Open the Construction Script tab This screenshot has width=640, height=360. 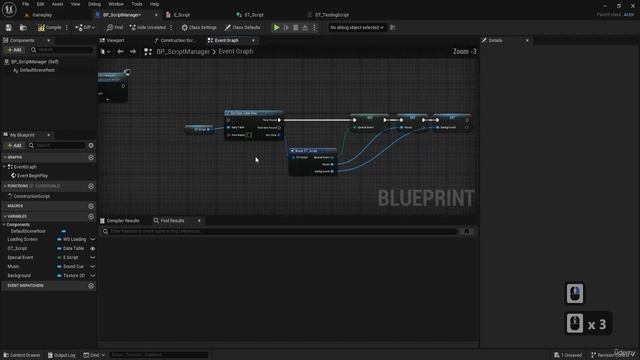[x=178, y=40]
